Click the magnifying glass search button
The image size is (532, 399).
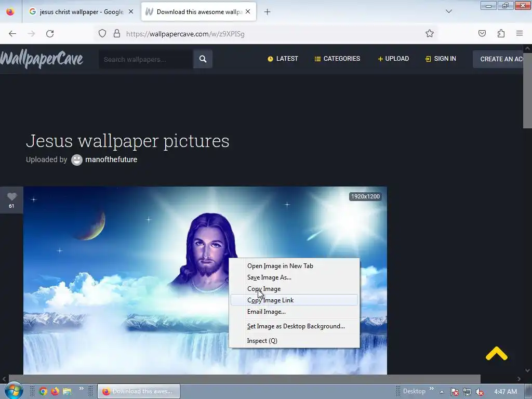tap(203, 59)
